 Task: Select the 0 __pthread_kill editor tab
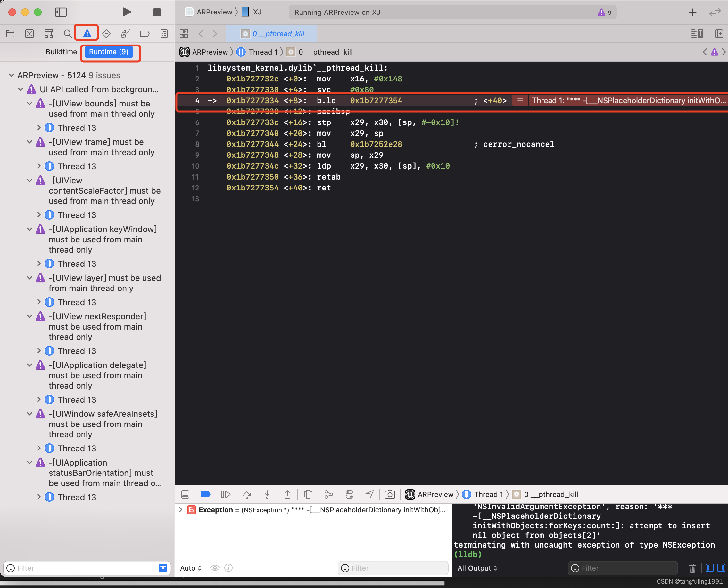point(272,34)
